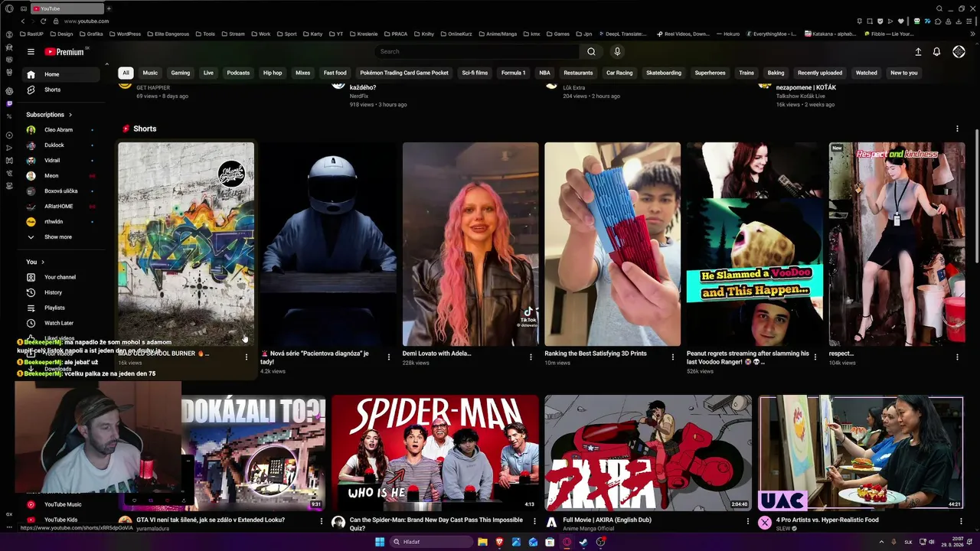This screenshot has height=551, width=980.
Task: Click the browser address bar URL
Action: (x=87, y=21)
